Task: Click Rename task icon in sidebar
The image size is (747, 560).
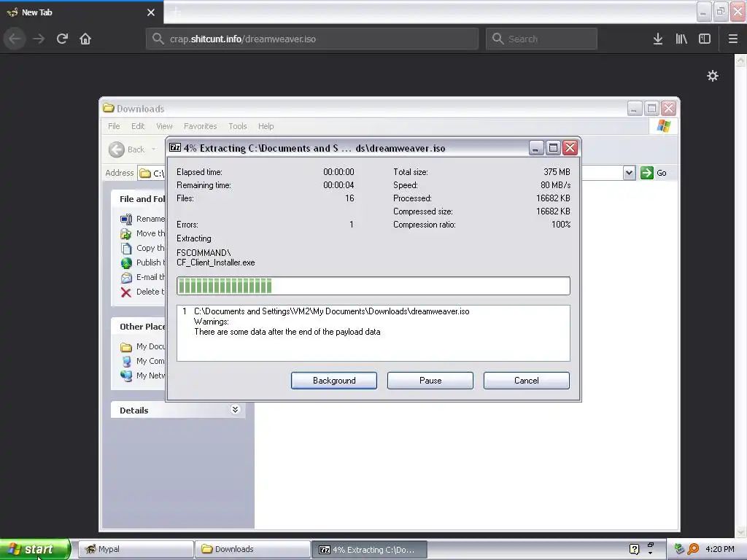Action: coord(125,219)
